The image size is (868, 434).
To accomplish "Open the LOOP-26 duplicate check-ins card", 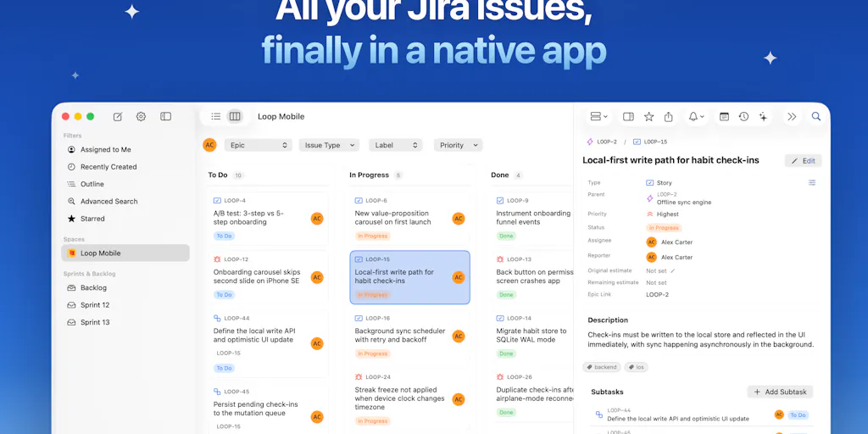I will point(532,395).
